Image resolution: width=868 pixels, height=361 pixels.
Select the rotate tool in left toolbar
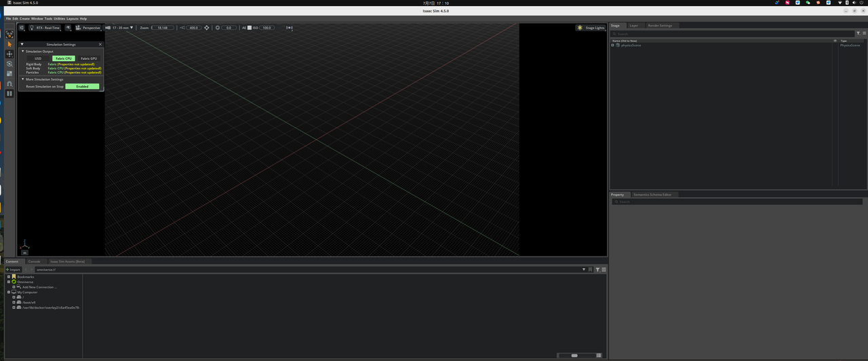9,64
